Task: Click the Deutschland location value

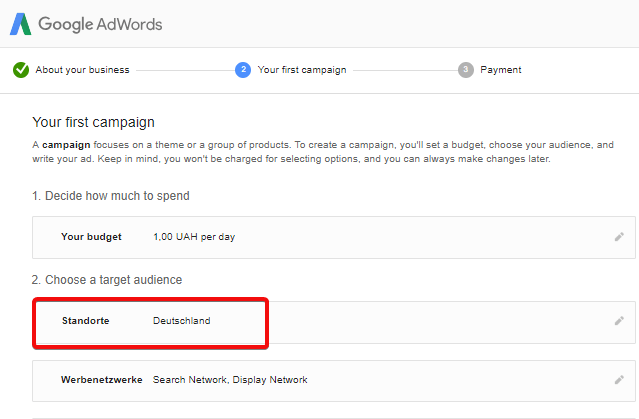Action: (182, 321)
